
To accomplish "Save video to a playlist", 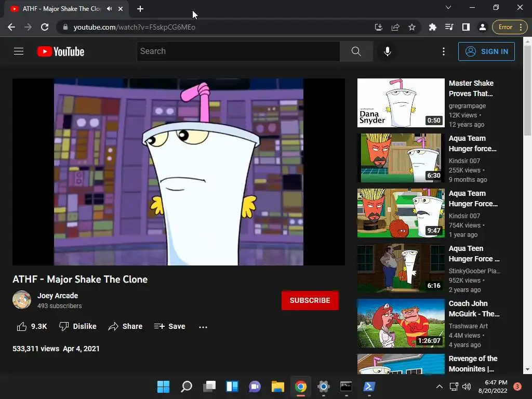I will (169, 326).
